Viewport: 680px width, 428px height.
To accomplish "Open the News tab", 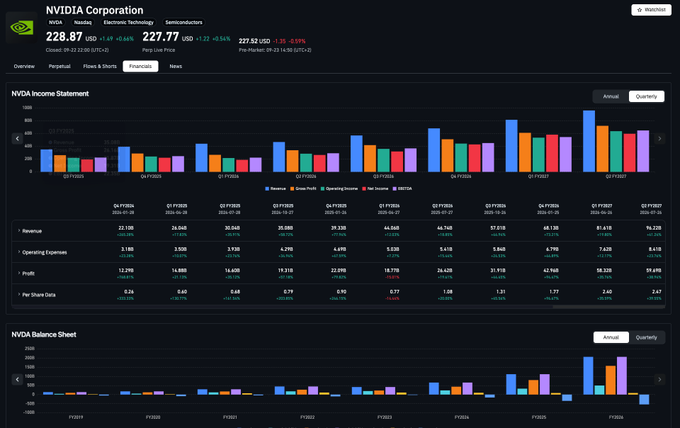I will (176, 66).
